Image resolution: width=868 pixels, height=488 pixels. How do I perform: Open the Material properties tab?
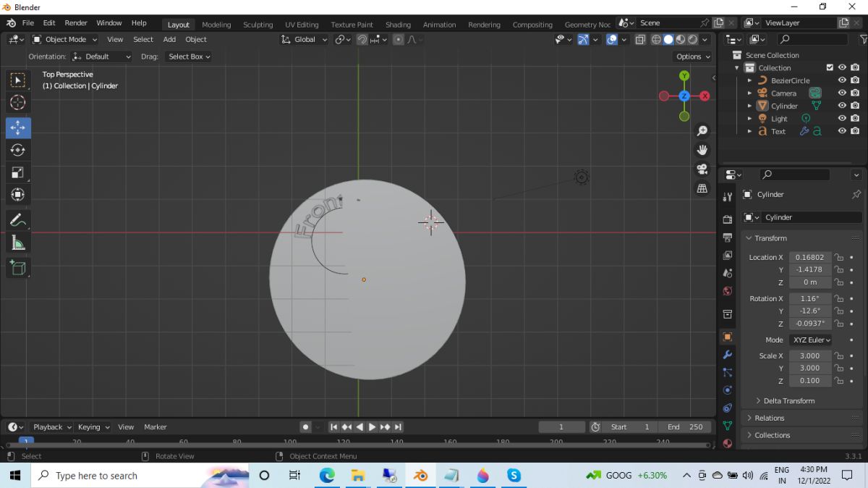728,443
